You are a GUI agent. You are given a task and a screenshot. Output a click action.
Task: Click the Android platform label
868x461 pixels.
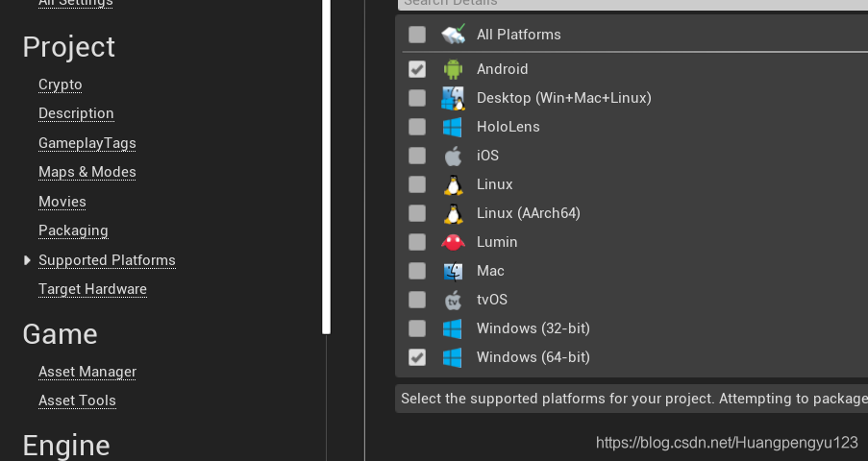coord(502,69)
